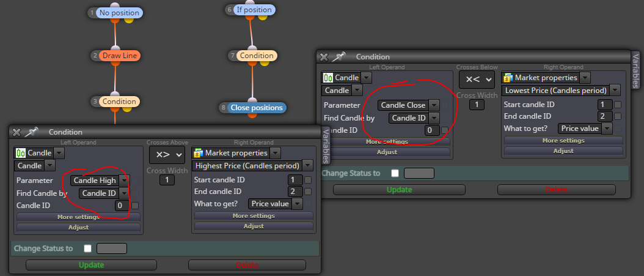Select the If position node
The height and width of the screenshot is (276, 644).
tap(254, 9)
